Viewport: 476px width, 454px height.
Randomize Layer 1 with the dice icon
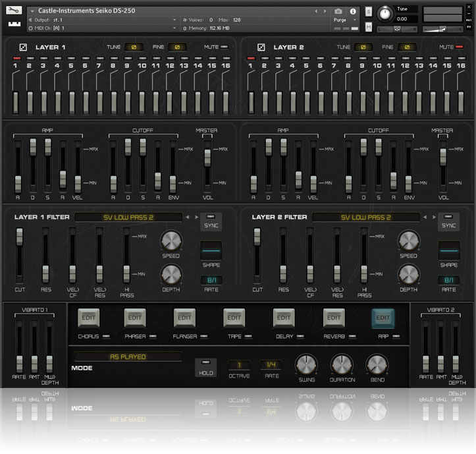tap(22, 47)
